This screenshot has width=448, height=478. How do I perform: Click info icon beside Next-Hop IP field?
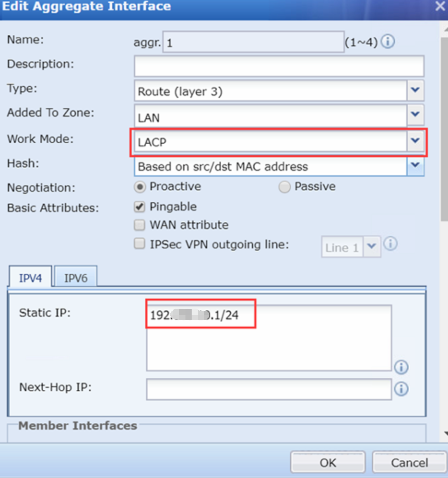pyautogui.click(x=401, y=389)
